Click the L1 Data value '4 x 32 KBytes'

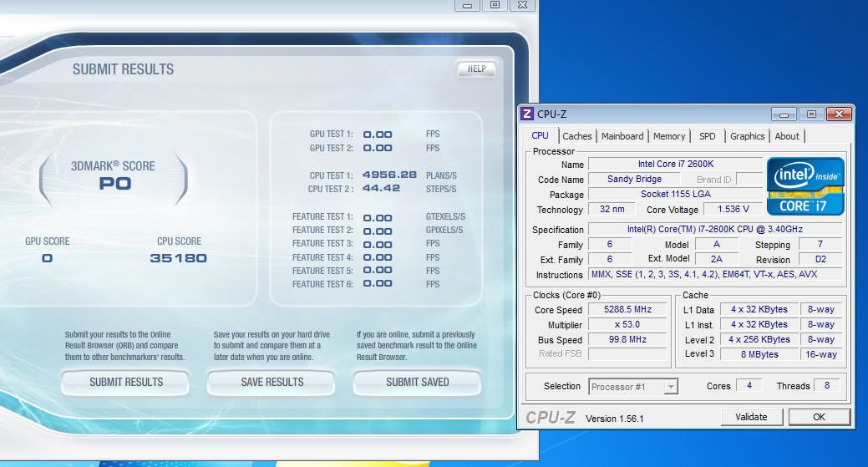pyautogui.click(x=759, y=310)
